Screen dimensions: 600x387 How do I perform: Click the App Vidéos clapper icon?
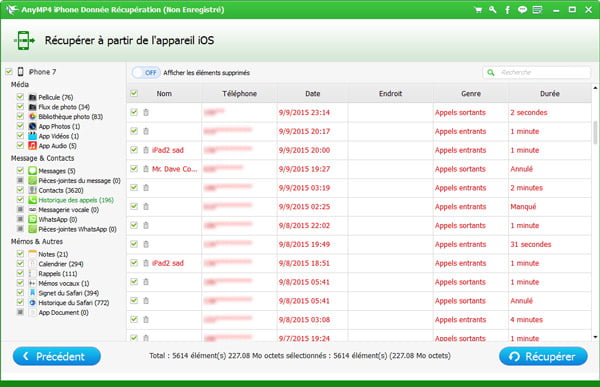point(33,136)
